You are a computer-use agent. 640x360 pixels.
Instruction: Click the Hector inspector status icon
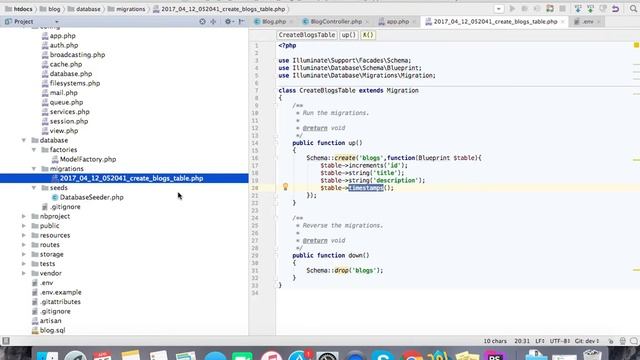pos(622,341)
